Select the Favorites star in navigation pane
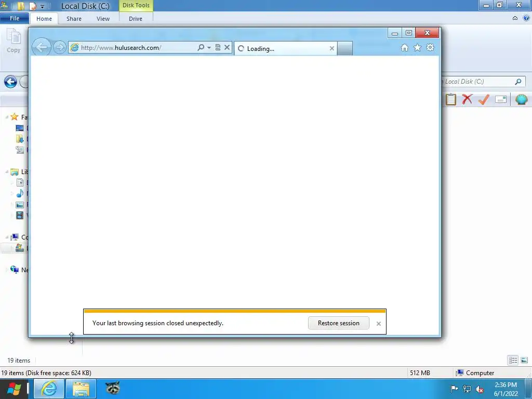This screenshot has width=532, height=399. point(14,117)
